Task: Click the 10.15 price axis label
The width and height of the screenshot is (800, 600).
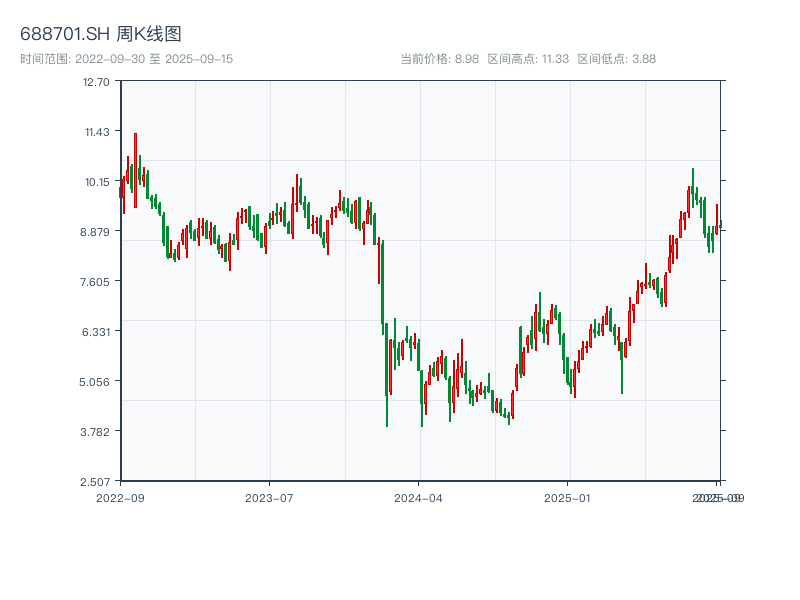Action: point(97,181)
